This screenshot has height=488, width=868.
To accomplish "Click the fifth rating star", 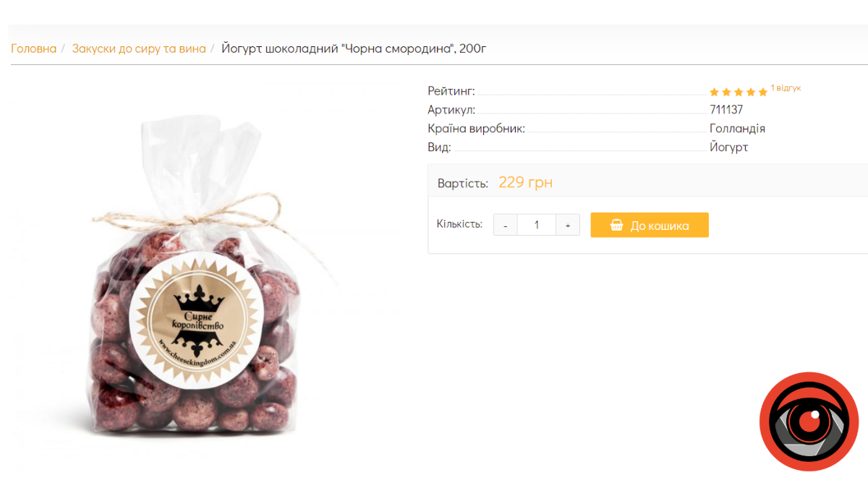I will pyautogui.click(x=762, y=92).
